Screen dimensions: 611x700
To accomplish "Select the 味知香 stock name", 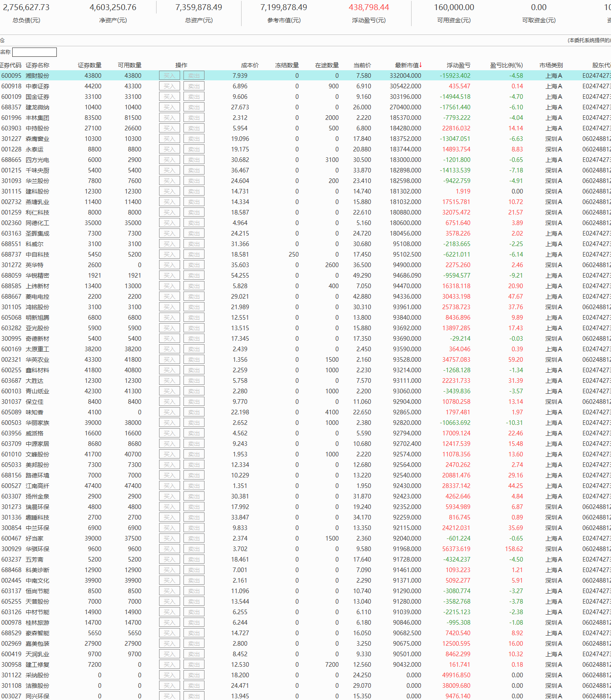I will pyautogui.click(x=35, y=412).
